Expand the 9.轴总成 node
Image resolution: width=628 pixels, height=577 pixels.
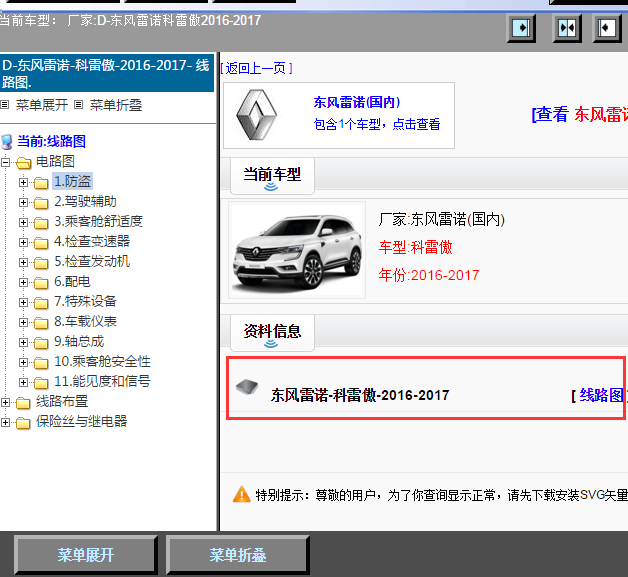point(23,342)
